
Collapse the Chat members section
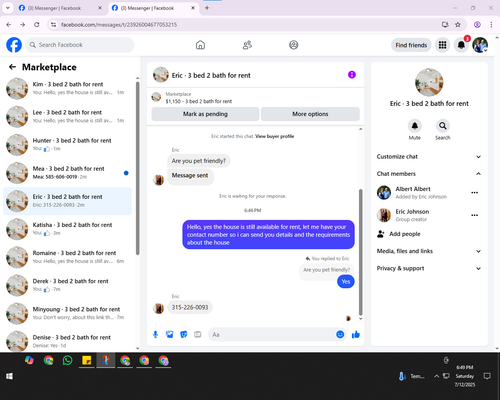point(429,174)
